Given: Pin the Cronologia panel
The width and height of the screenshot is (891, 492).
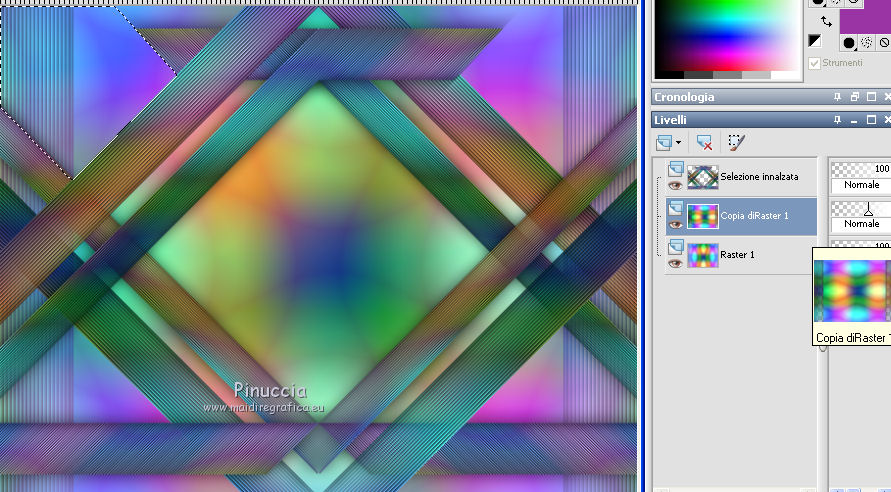Looking at the screenshot, I should (837, 97).
